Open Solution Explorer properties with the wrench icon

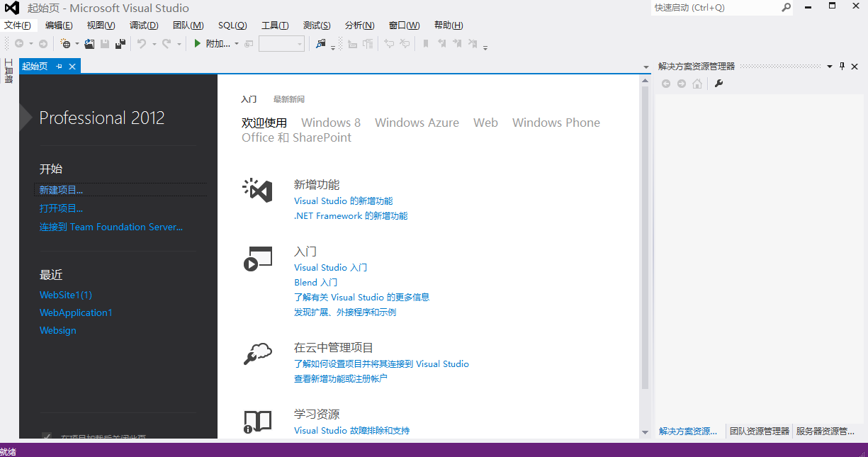tap(718, 83)
